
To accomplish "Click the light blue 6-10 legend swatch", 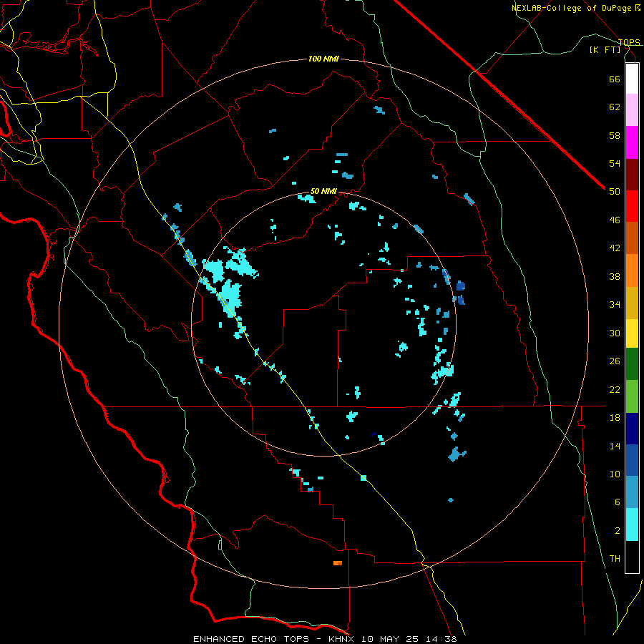I will (632, 492).
